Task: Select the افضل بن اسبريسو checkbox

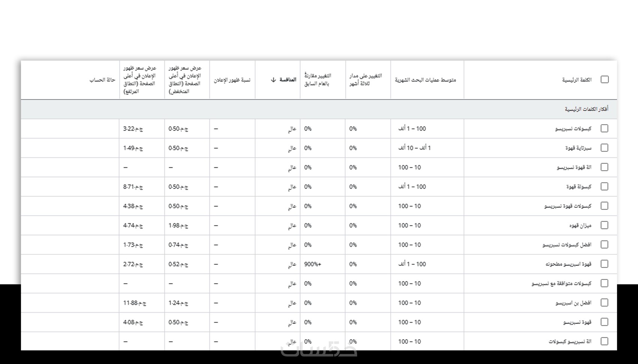Action: (x=604, y=303)
